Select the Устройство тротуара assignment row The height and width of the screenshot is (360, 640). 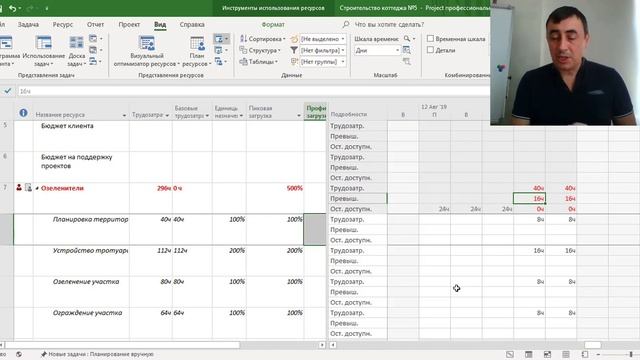90,250
